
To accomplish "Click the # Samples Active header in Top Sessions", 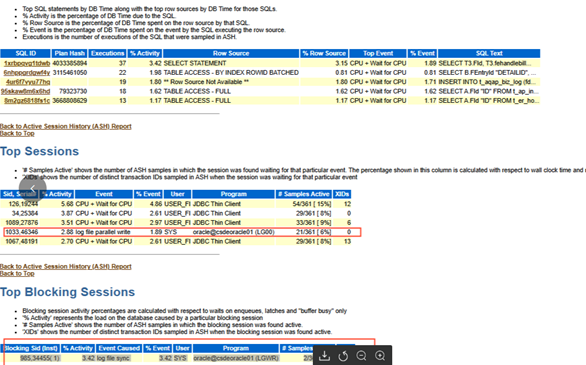I will tap(304, 194).
